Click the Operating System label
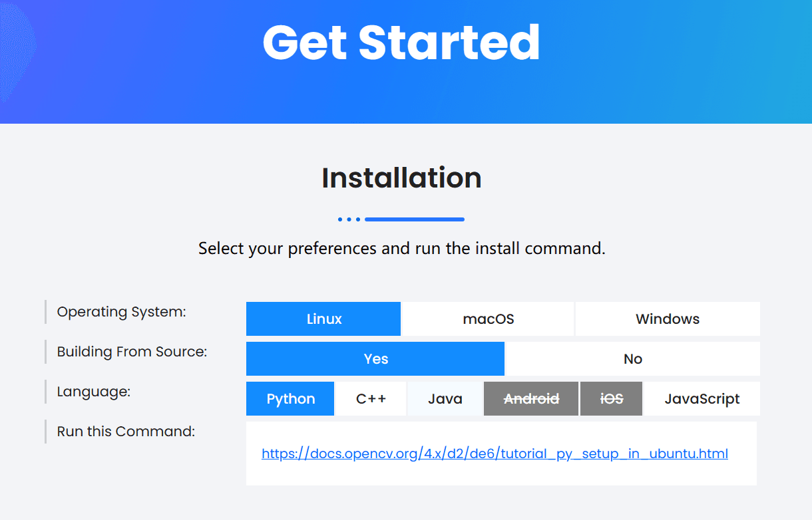 (120, 311)
